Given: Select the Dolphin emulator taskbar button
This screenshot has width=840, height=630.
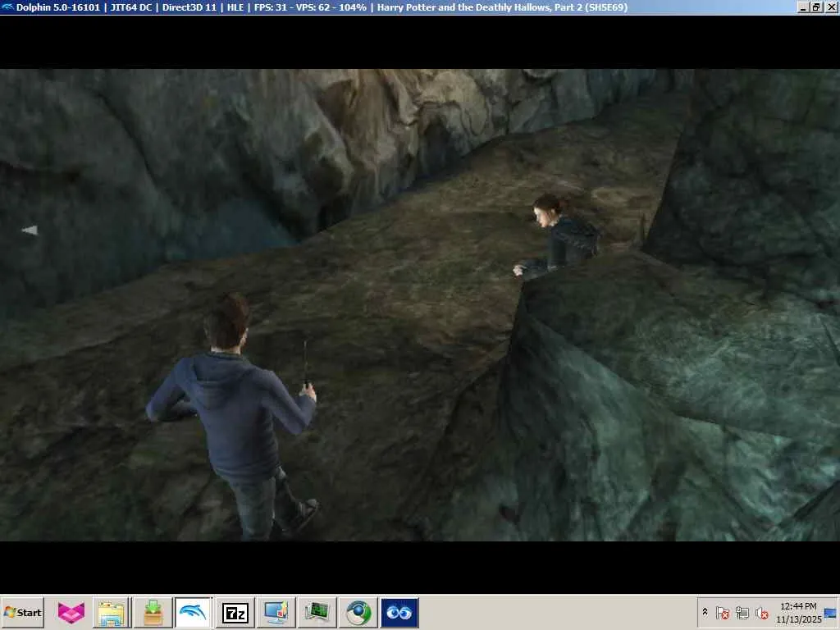Looking at the screenshot, I should pyautogui.click(x=194, y=612).
